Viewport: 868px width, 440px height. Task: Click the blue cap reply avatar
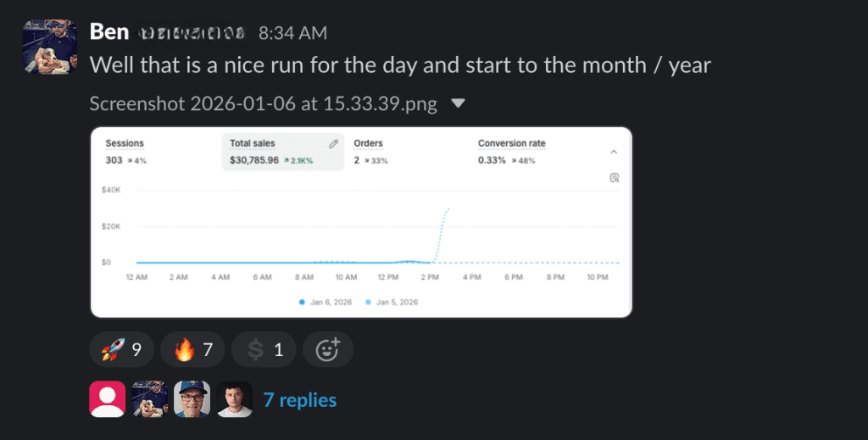pos(192,399)
